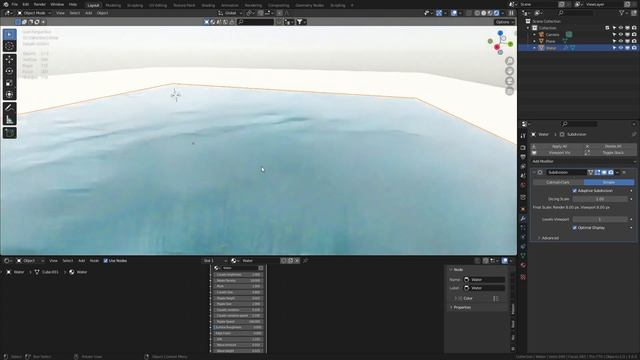
Task: Switch to the Modeling workspace tab
Action: [x=113, y=5]
